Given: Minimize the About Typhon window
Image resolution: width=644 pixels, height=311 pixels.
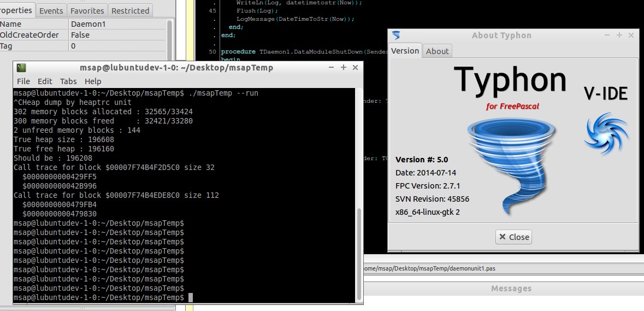Looking at the screenshot, I should [x=607, y=36].
